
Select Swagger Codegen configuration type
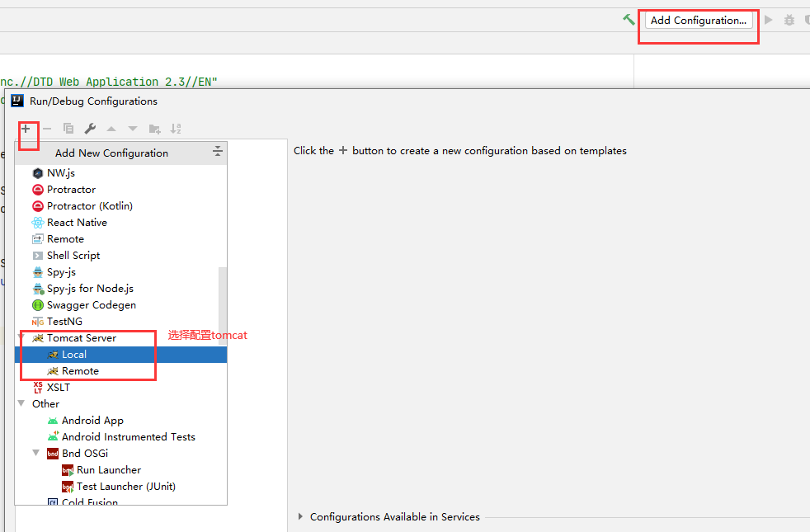pos(121,305)
